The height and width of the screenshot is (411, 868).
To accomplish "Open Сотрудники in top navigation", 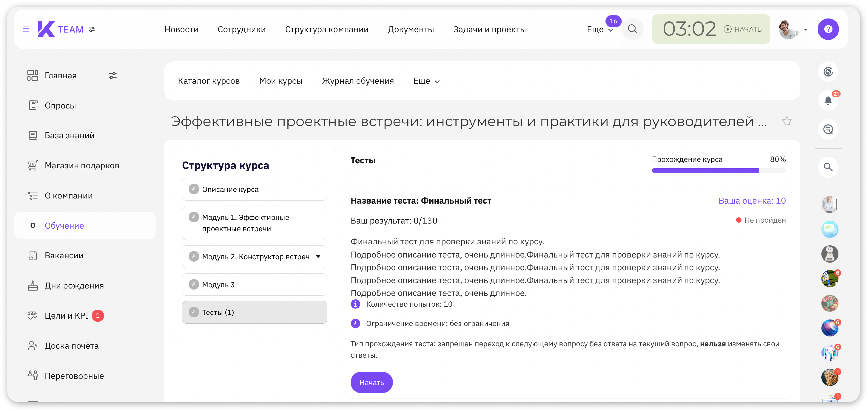I will [242, 29].
